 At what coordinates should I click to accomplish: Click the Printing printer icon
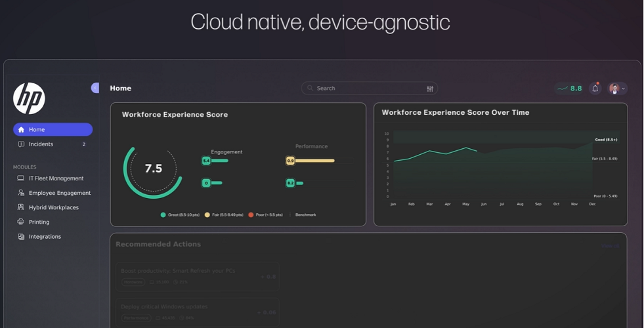pyautogui.click(x=21, y=222)
